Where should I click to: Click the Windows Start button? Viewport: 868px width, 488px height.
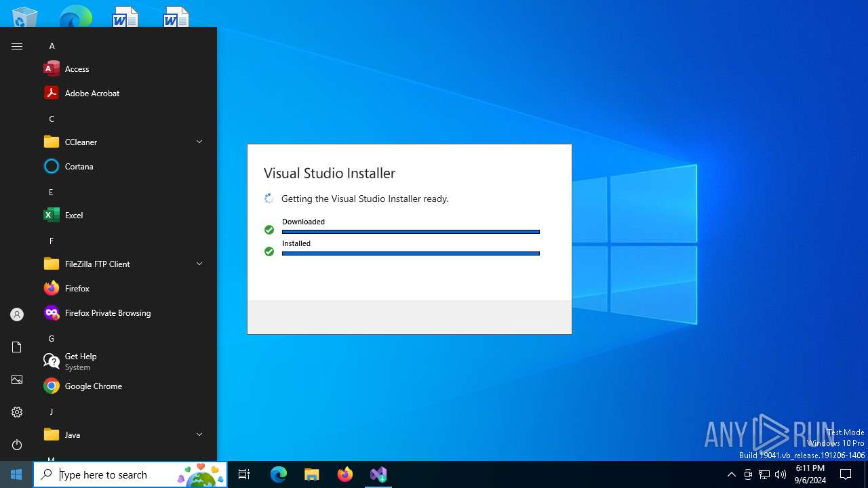click(x=16, y=474)
